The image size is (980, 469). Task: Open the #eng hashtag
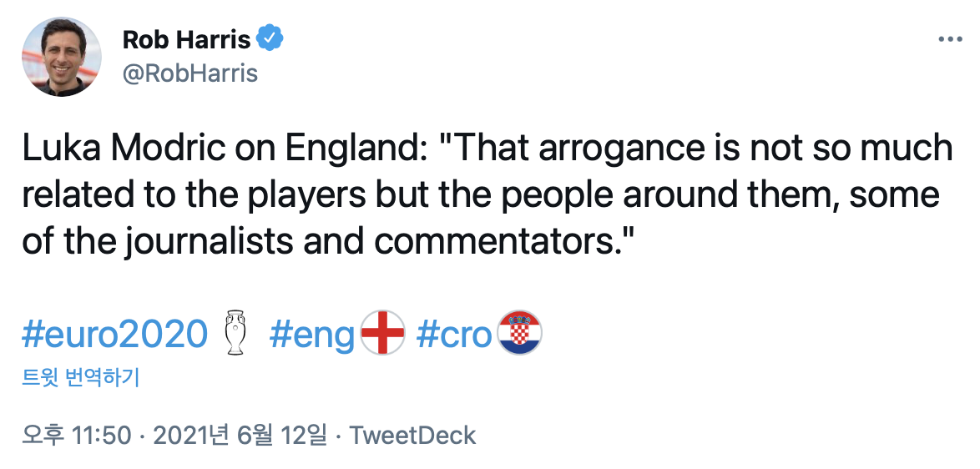313,335
